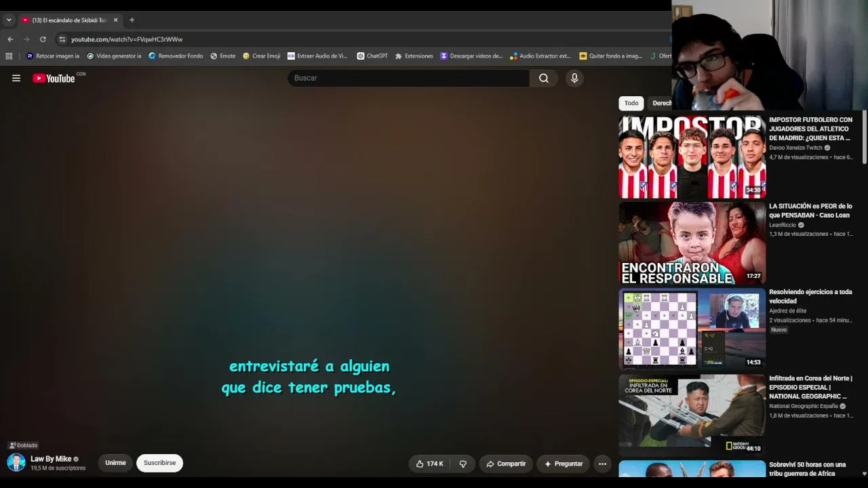Click the page scrollbar thumb
The height and width of the screenshot is (488, 868).
point(865,138)
